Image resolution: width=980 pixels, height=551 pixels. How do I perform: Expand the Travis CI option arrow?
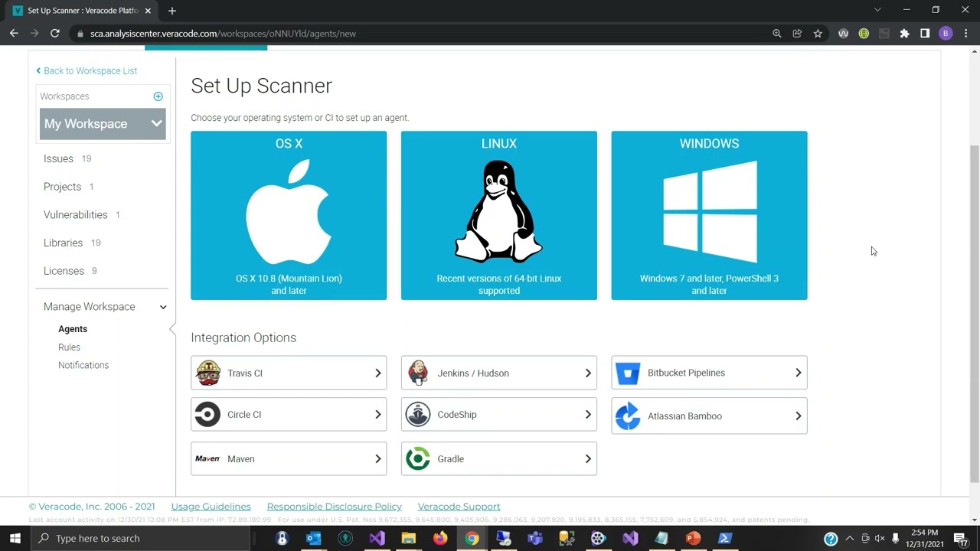coord(377,373)
